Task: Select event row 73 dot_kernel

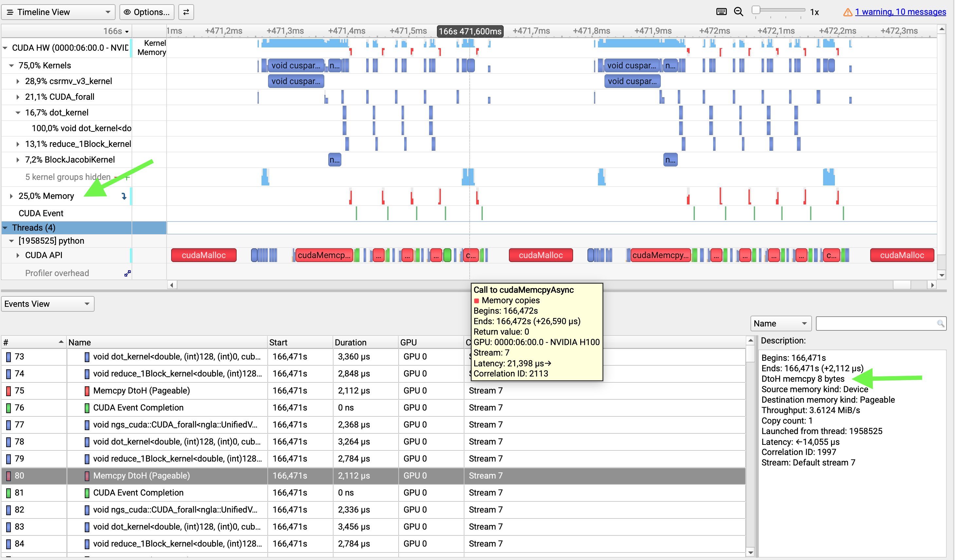Action: (373, 357)
